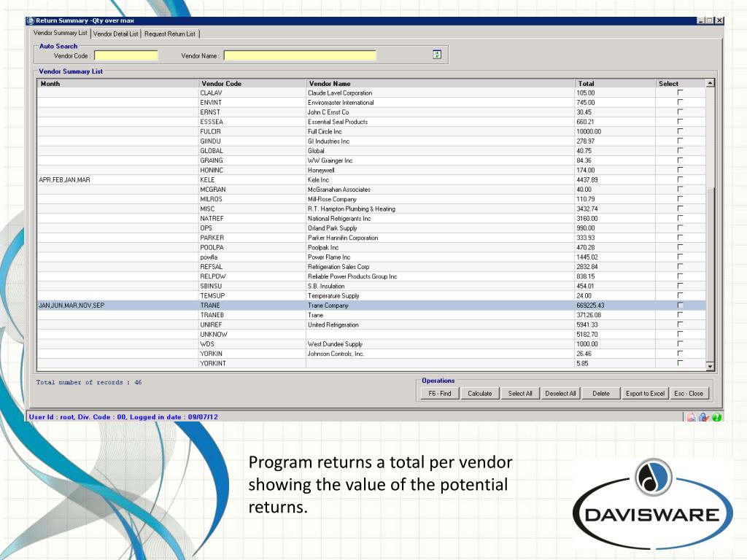Screen dimensions: 747x560
Task: Check the Select box for GLOBAL
Action: pyautogui.click(x=680, y=150)
